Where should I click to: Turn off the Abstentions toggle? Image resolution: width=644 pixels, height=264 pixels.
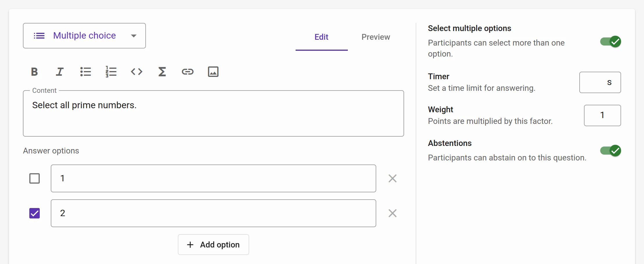[x=610, y=151]
